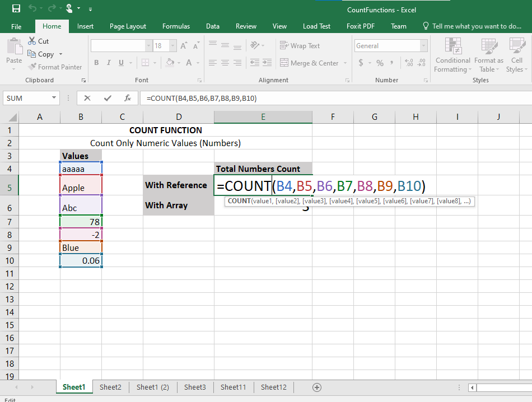Click the Save icon in quick access toolbar
Viewport: 532px width, 402px height.
pyautogui.click(x=16, y=8)
